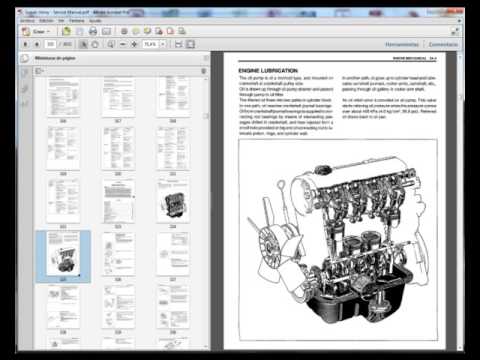This screenshot has width=480, height=360.
Task: Click the Fit width scrolling icon
Action: (179, 44)
